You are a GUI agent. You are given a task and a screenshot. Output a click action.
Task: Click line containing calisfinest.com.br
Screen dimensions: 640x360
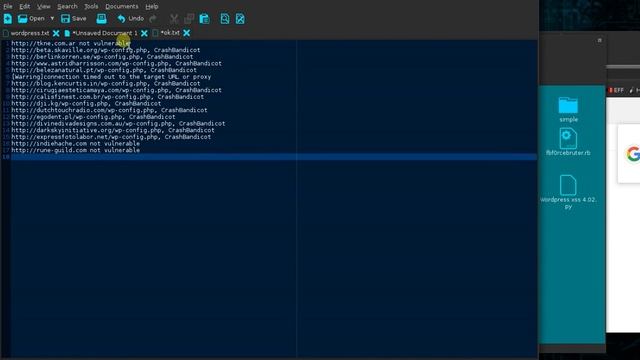click(107, 97)
